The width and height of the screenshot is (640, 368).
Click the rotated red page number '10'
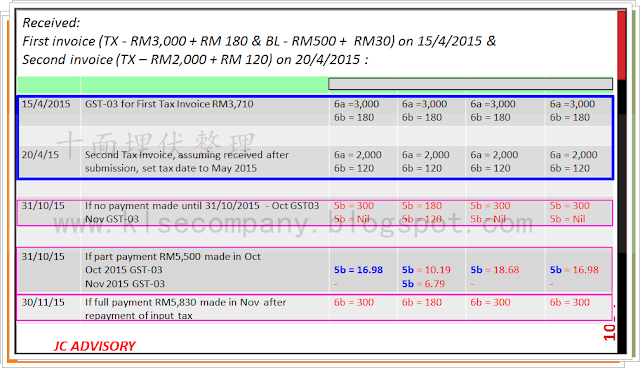pos(609,332)
